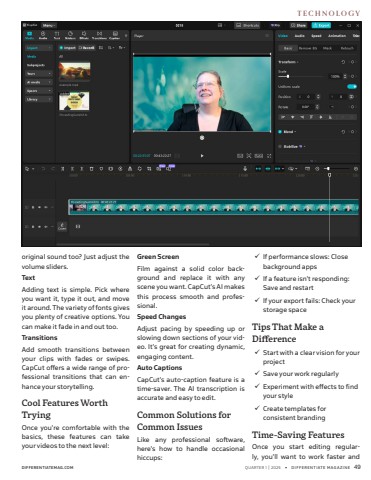Click the Export button

click(321, 25)
